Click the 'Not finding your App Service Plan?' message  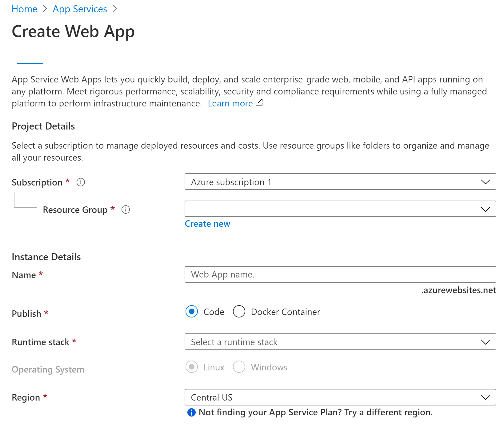pos(316,412)
